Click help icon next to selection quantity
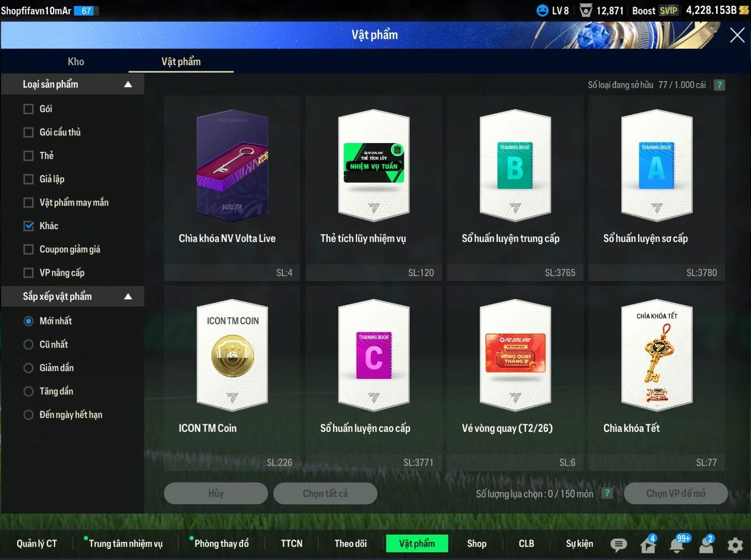The image size is (751, 560). 607,493
